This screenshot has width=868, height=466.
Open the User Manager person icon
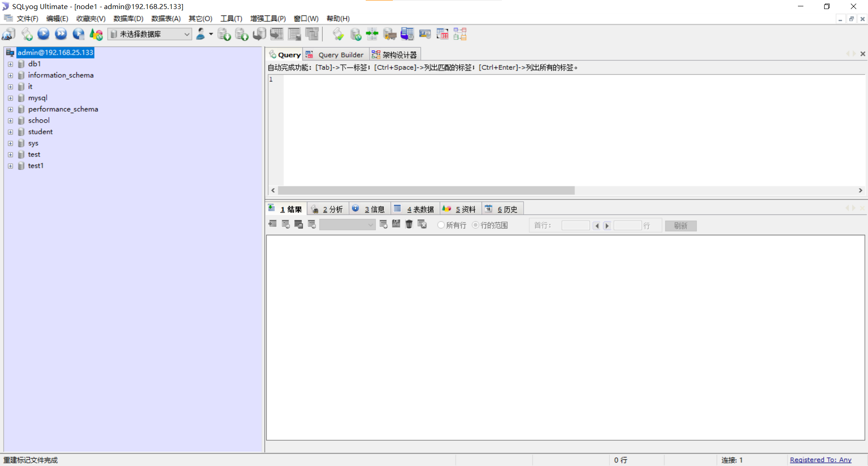[x=201, y=34]
